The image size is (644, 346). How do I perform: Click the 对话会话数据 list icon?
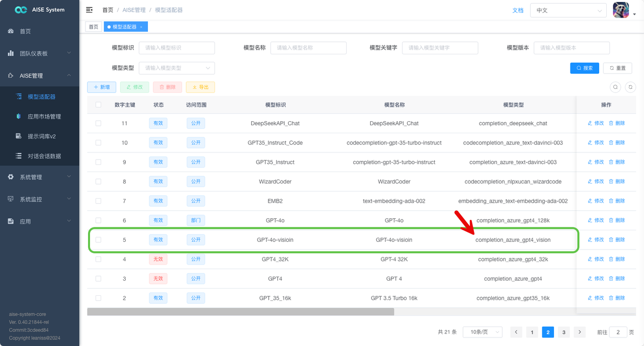click(x=19, y=156)
